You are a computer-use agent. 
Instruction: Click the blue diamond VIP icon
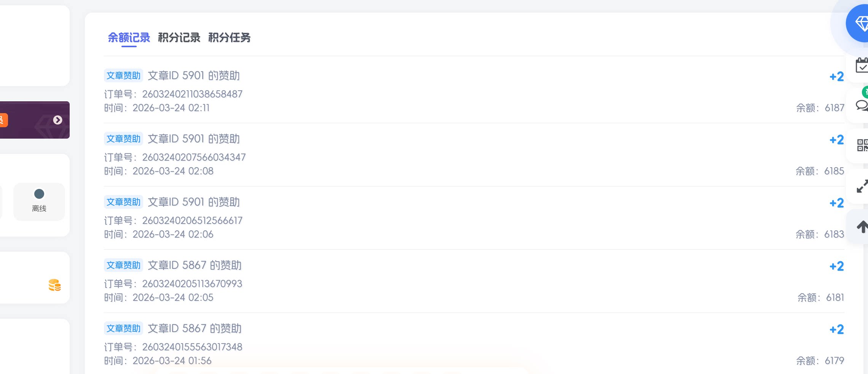[860, 24]
